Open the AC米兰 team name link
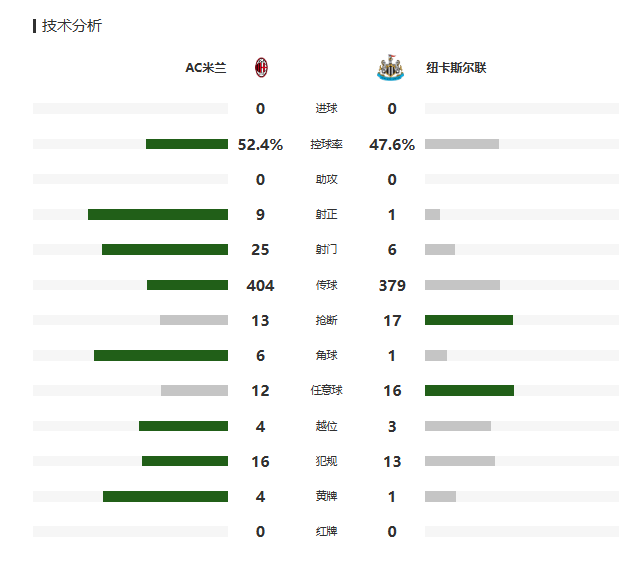The height and width of the screenshot is (565, 642). (206, 68)
